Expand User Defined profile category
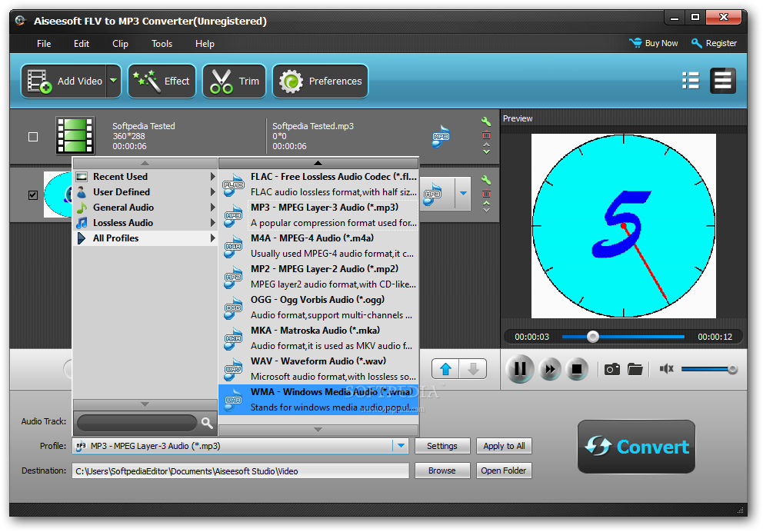This screenshot has width=763, height=532. point(145,192)
